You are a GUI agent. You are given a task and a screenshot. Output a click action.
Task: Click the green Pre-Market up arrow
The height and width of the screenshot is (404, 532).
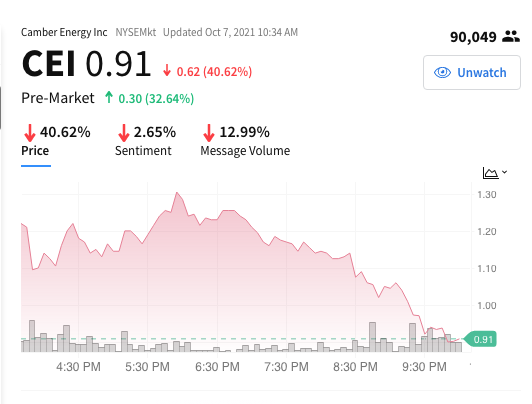tap(109, 97)
